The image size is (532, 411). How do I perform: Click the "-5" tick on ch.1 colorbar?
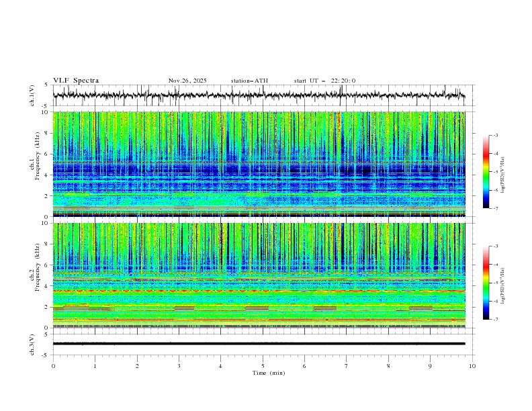(495, 172)
